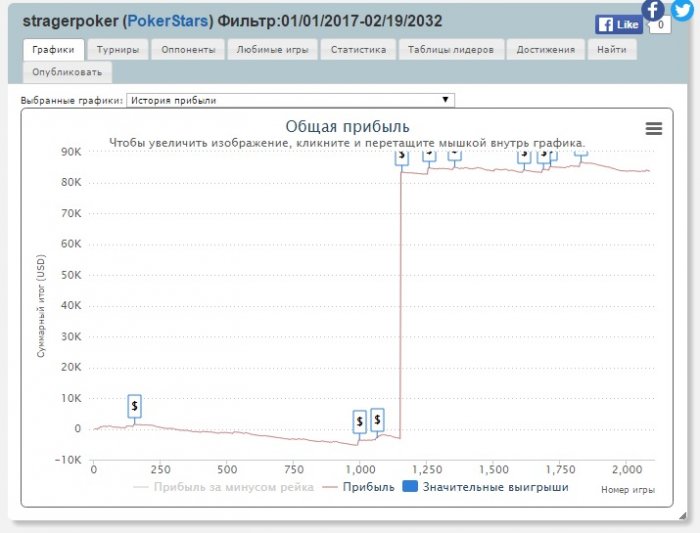
Task: Click the dollar marker near game 1,830
Action: (581, 153)
